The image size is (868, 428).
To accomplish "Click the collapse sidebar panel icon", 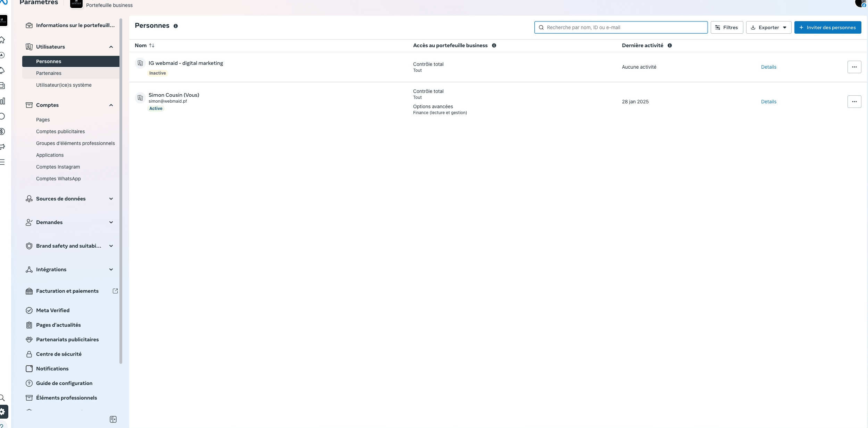I will click(x=113, y=419).
